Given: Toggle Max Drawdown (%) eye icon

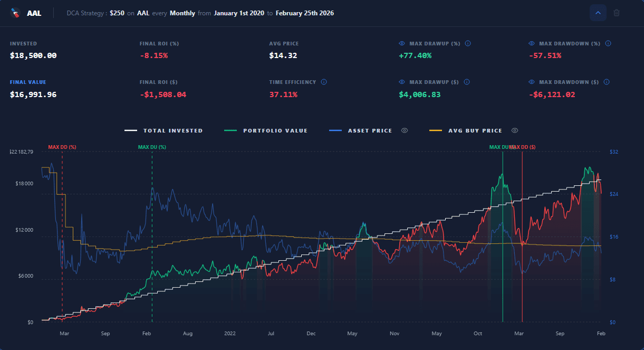Looking at the screenshot, I should pos(531,44).
